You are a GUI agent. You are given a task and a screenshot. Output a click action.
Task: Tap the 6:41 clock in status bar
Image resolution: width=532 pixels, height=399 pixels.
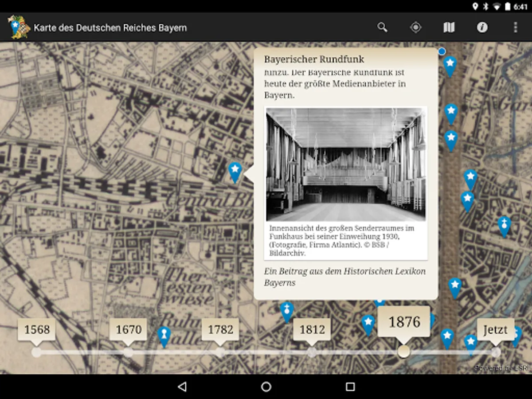pyautogui.click(x=521, y=6)
